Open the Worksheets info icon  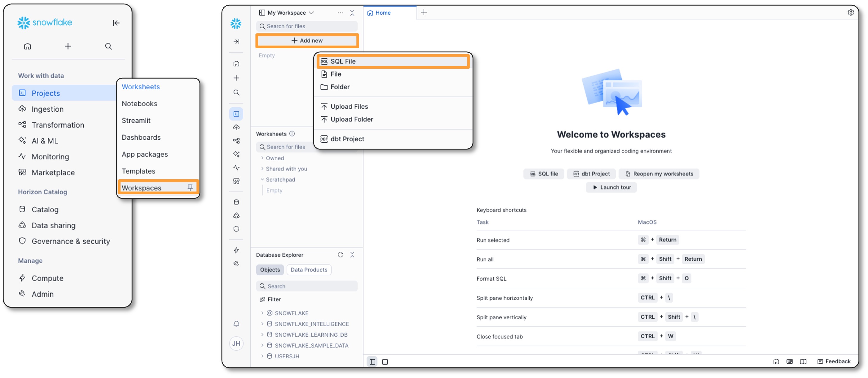tap(292, 133)
